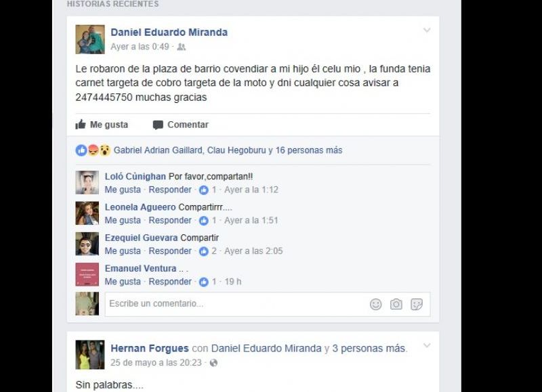Like Leonela Agueero's comment with Me gusta
Screen dimensions: 542x392
(123, 220)
